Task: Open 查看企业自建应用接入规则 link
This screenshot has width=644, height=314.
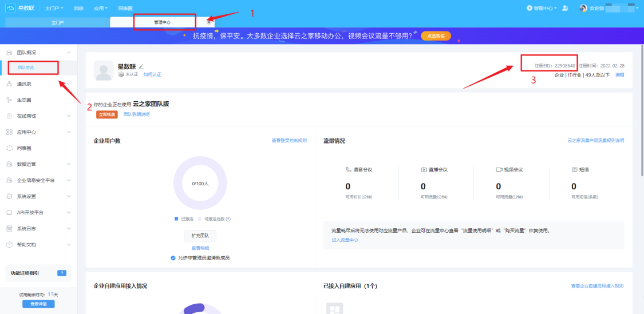Action: click(597, 285)
